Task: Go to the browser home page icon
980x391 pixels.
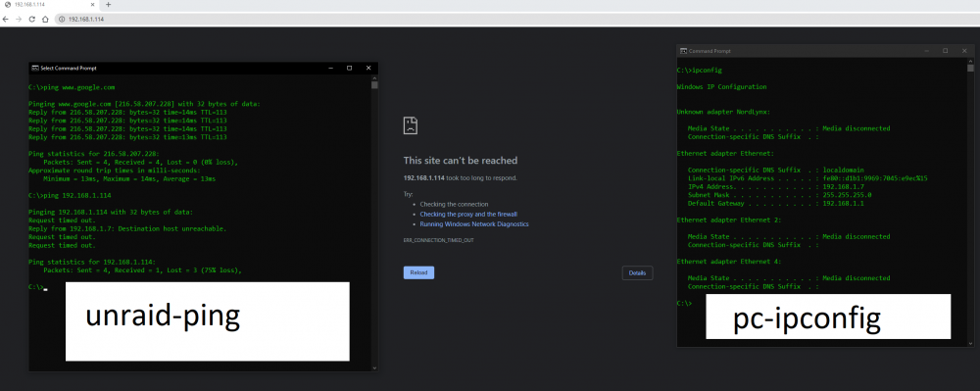Action: tap(45, 20)
